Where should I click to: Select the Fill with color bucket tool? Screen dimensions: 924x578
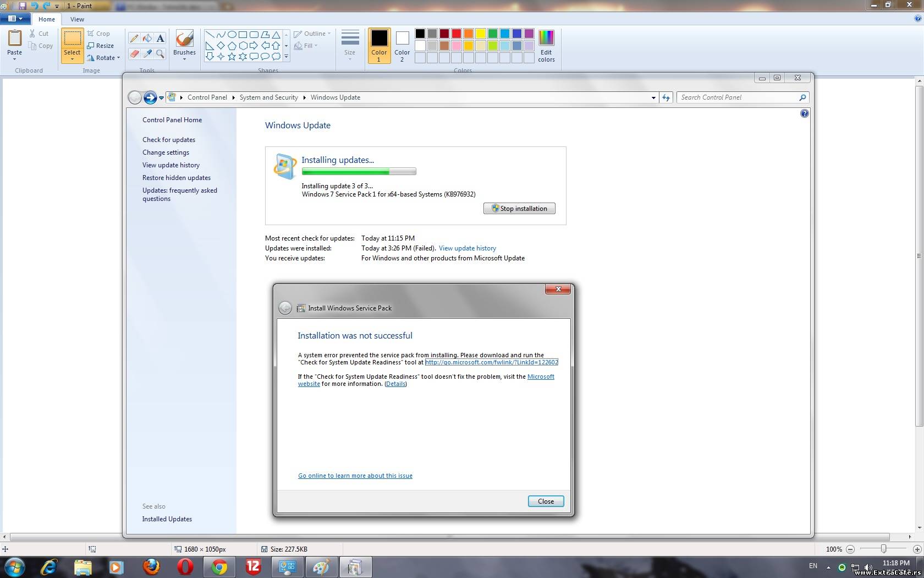pyautogui.click(x=147, y=38)
